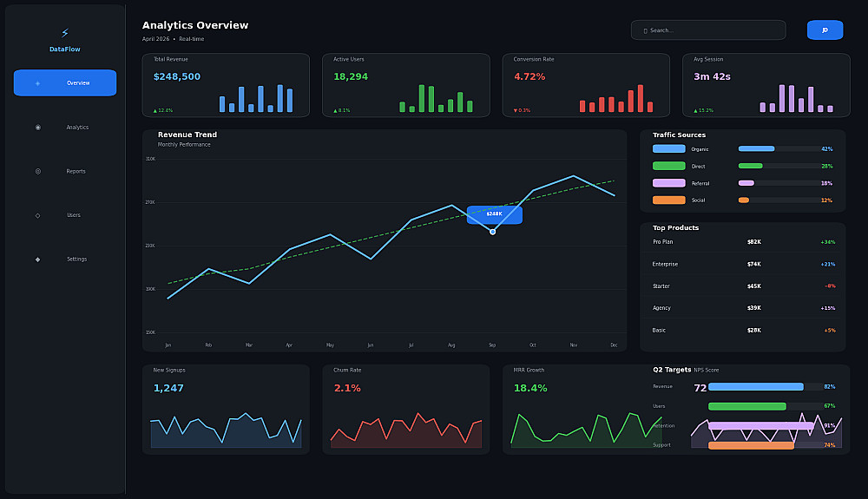This screenshot has height=499, width=868.
Task: Click the search magnifier icon
Action: point(646,31)
